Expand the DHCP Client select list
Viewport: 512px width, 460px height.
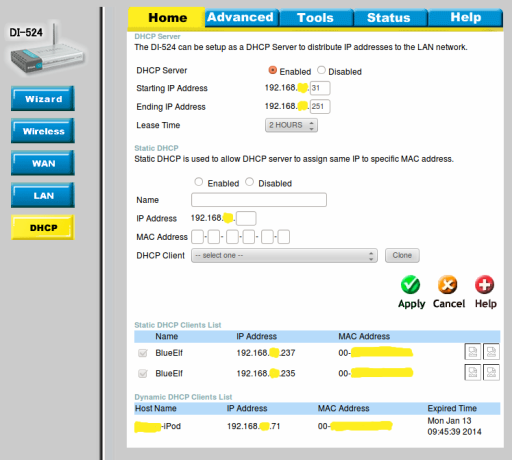[284, 256]
